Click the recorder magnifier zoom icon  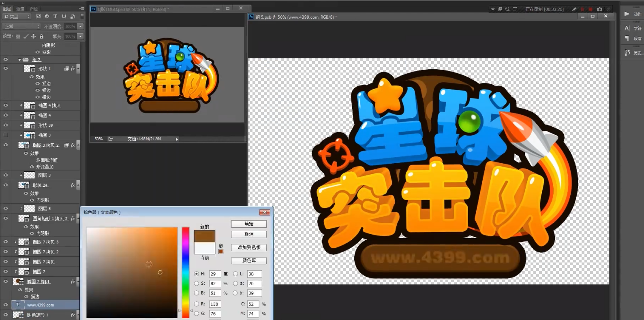[x=507, y=9]
